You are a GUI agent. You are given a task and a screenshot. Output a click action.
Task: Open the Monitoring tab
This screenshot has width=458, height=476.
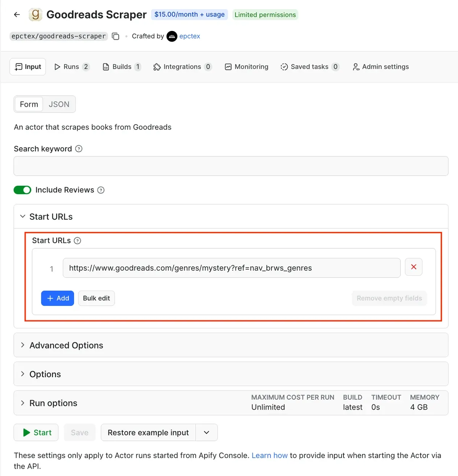(247, 67)
